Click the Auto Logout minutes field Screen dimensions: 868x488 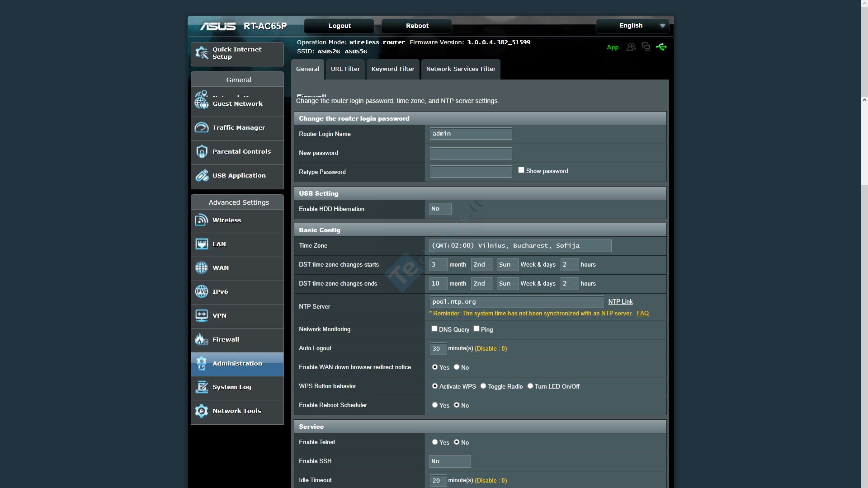coord(438,349)
